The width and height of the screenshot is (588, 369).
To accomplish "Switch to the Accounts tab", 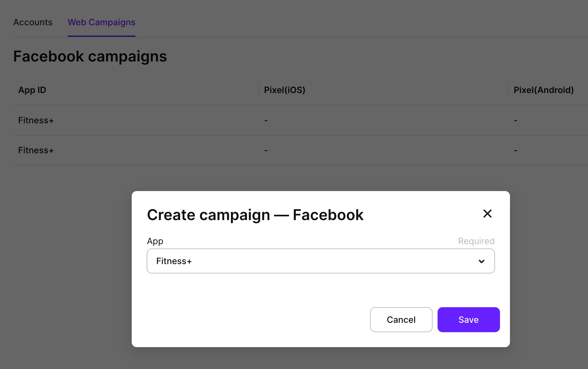I will 32,22.
